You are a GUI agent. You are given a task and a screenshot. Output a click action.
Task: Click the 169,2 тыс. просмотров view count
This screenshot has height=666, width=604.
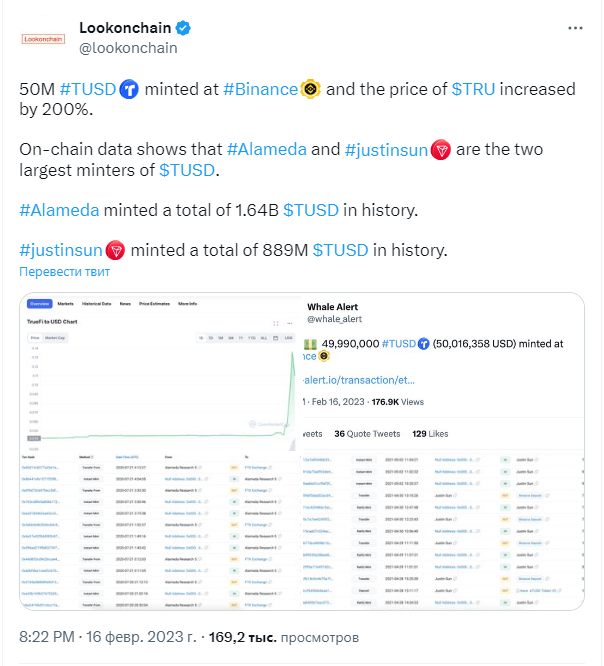click(284, 637)
